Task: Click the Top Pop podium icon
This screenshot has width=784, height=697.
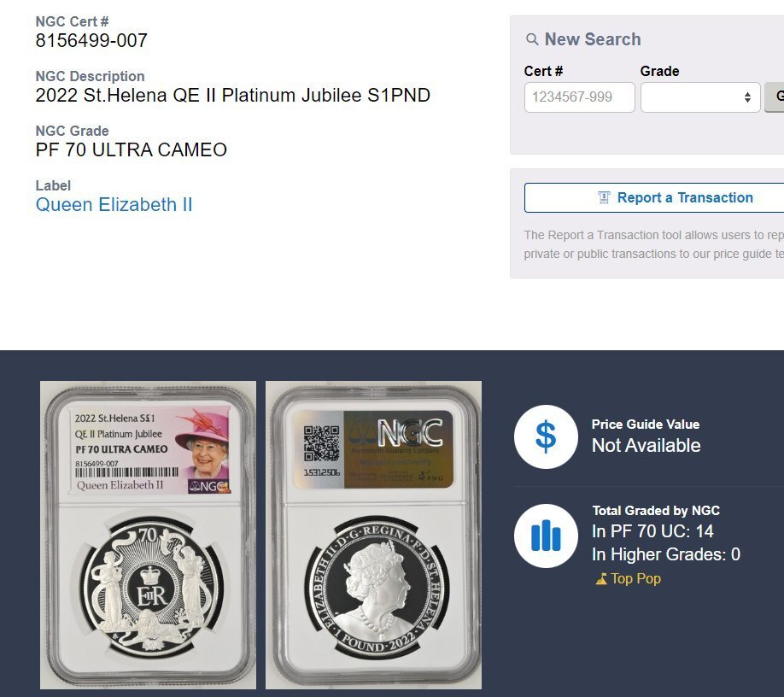Action: pyautogui.click(x=601, y=579)
